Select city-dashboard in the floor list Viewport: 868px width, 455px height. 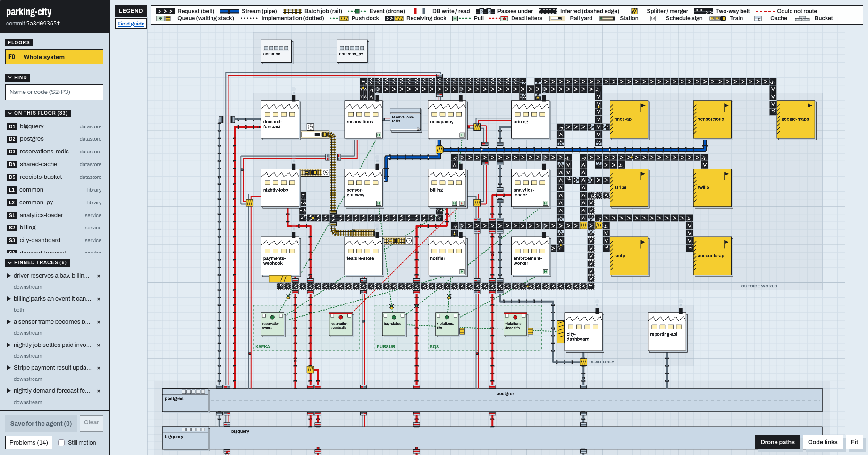54,240
